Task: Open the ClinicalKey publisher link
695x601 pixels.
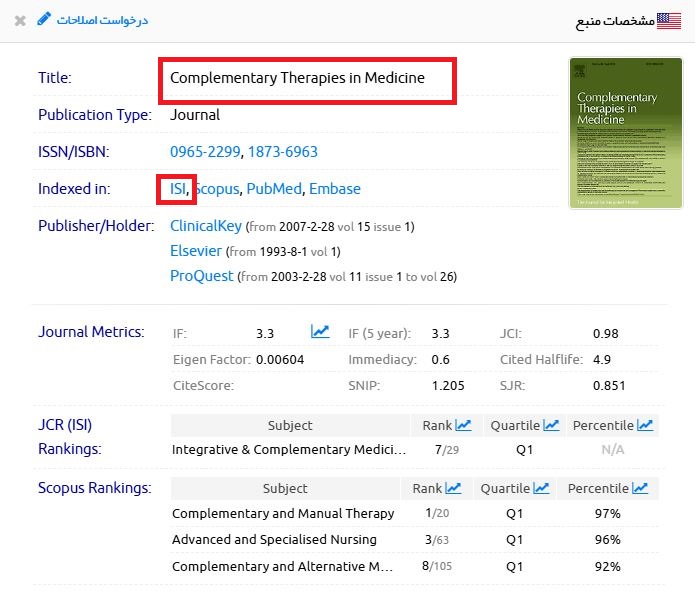Action: click(206, 226)
